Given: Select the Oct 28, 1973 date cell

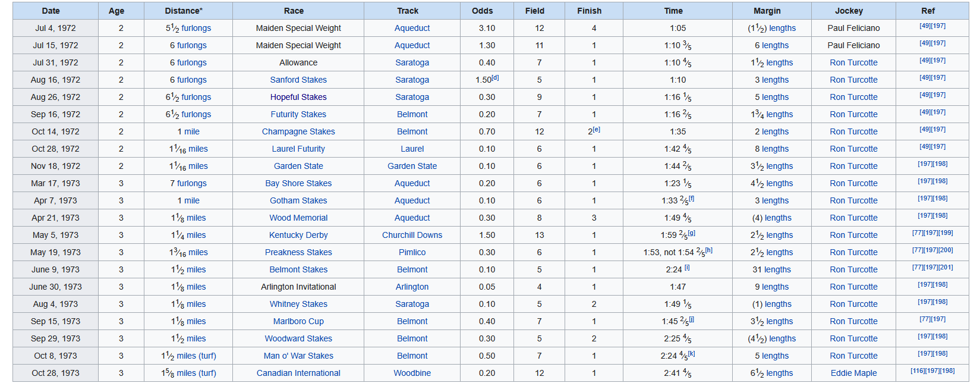Looking at the screenshot, I should click(56, 373).
